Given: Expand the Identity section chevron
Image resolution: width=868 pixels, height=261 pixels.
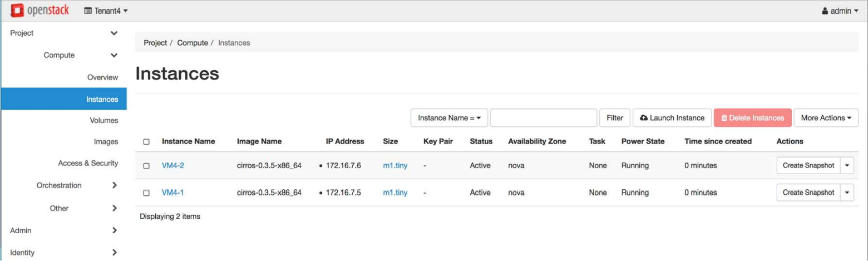Looking at the screenshot, I should coord(114,253).
